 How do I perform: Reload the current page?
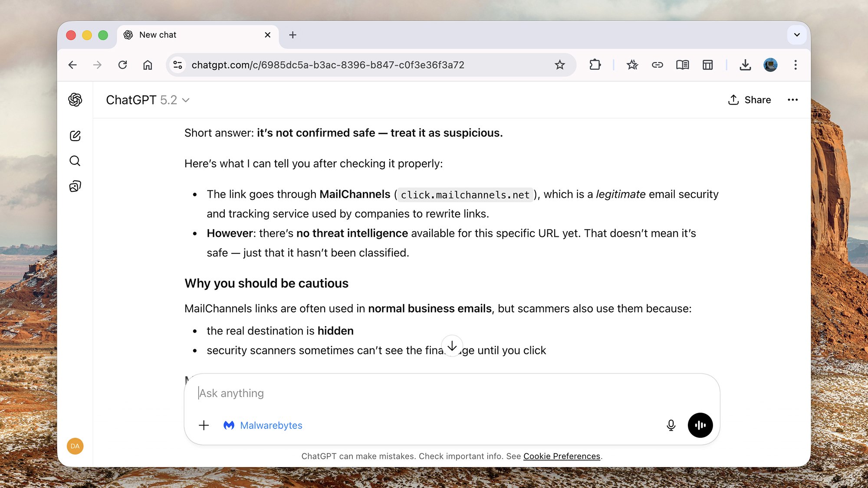click(x=122, y=65)
